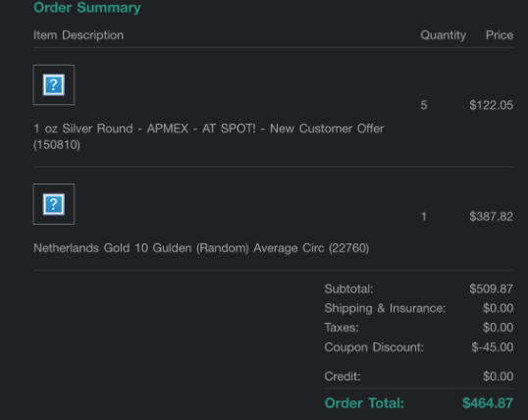
Task: Select the $122.05 price value
Action: click(x=492, y=105)
